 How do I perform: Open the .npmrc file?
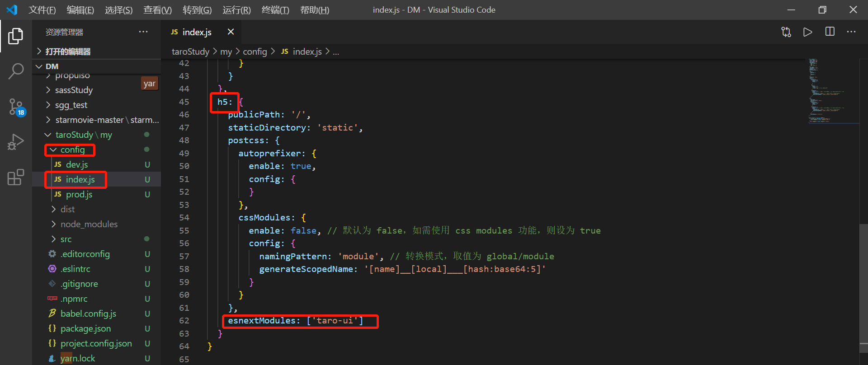coord(96,299)
